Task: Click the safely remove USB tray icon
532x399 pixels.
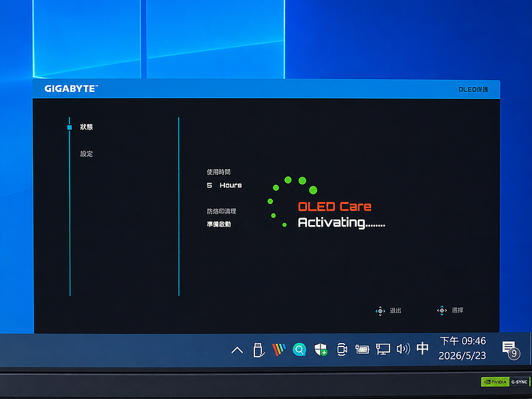Action: [x=258, y=350]
